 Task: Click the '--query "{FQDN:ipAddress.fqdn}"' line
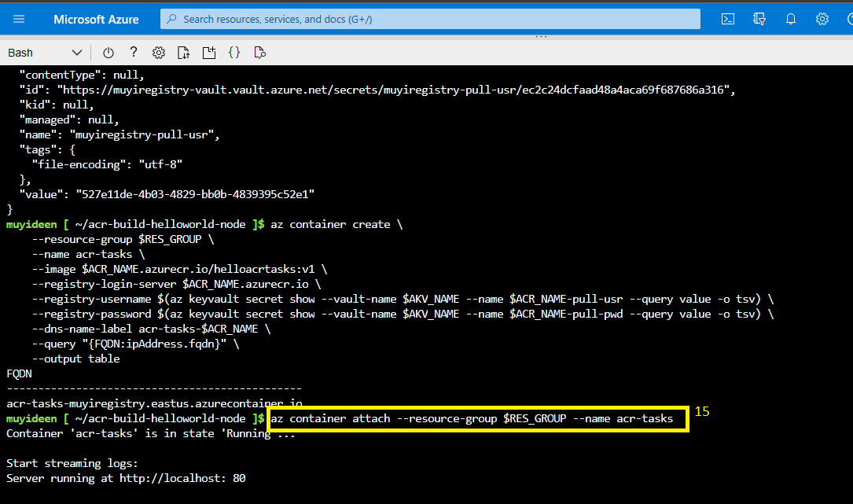coord(135,344)
